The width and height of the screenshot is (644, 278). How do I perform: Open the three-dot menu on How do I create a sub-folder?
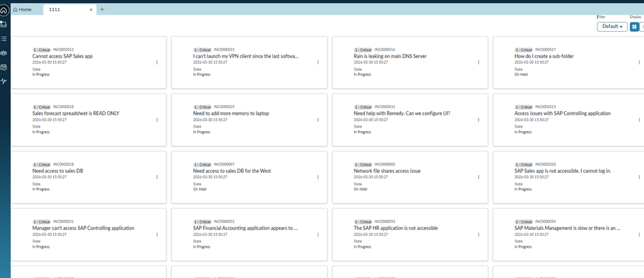pyautogui.click(x=639, y=62)
